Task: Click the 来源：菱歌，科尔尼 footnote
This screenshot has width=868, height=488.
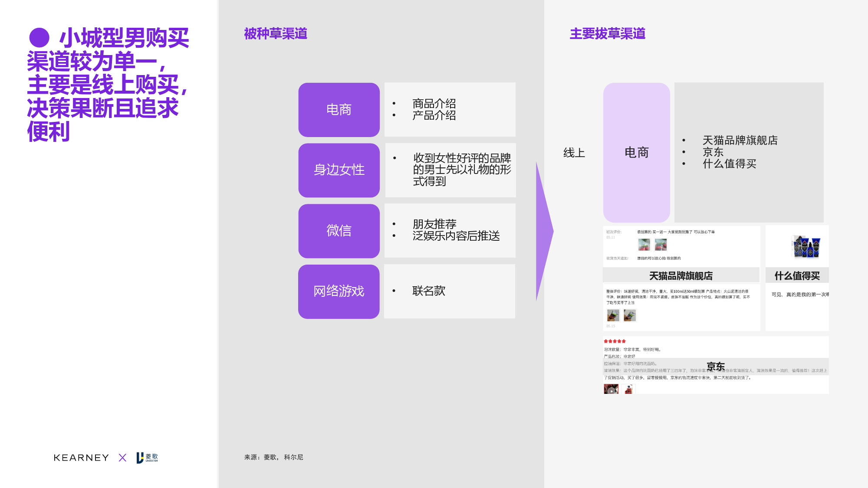Action: click(x=273, y=457)
